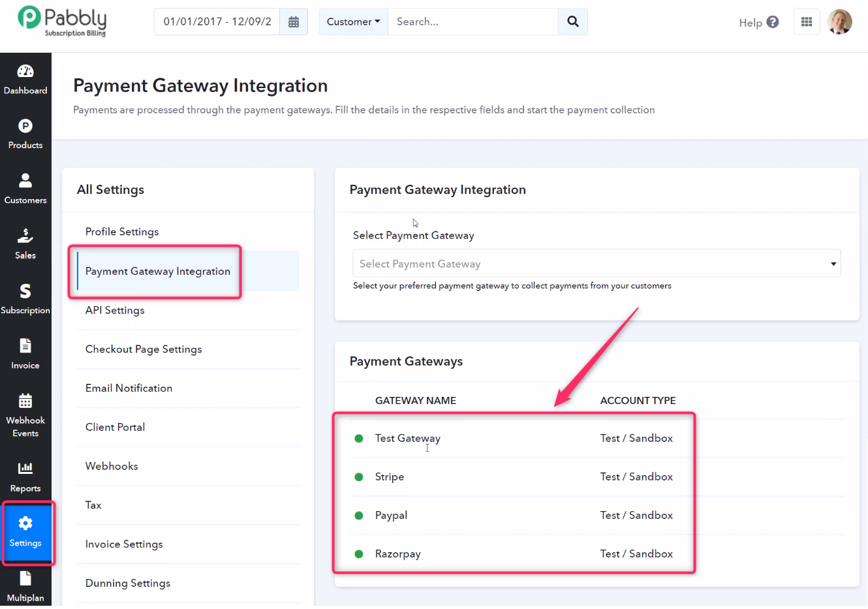Image resolution: width=868 pixels, height=609 pixels.
Task: Open Sales section in sidebar
Action: coord(25,244)
